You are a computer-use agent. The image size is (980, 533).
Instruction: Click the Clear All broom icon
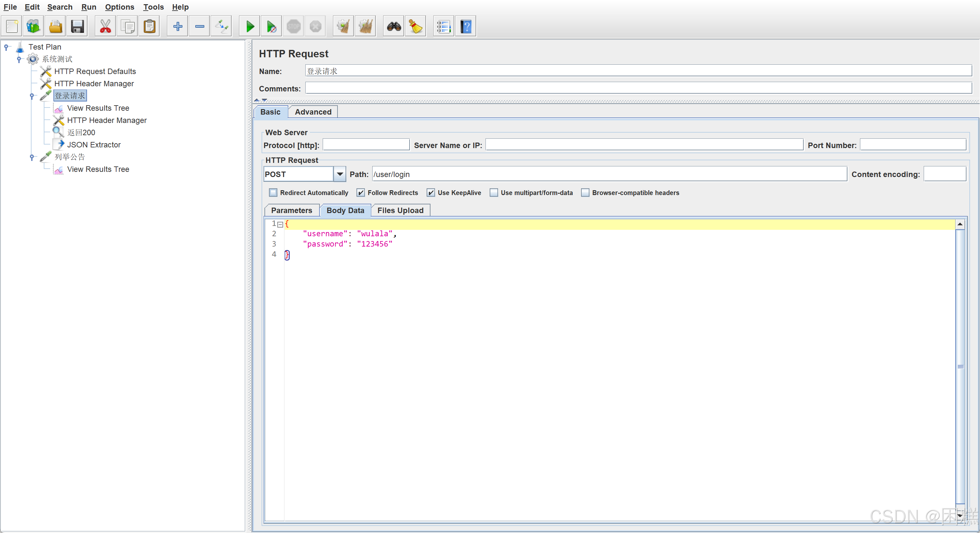pyautogui.click(x=365, y=26)
